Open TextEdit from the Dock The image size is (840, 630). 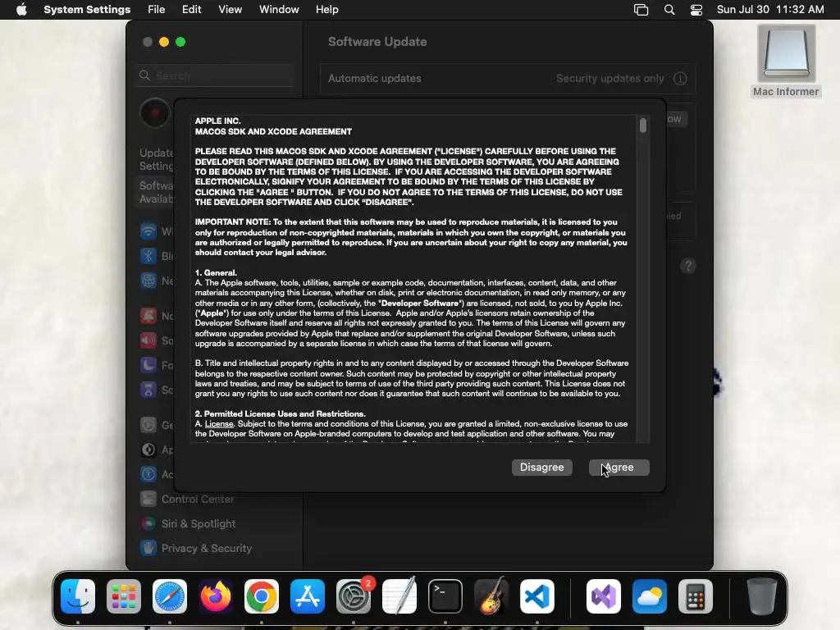(x=399, y=596)
